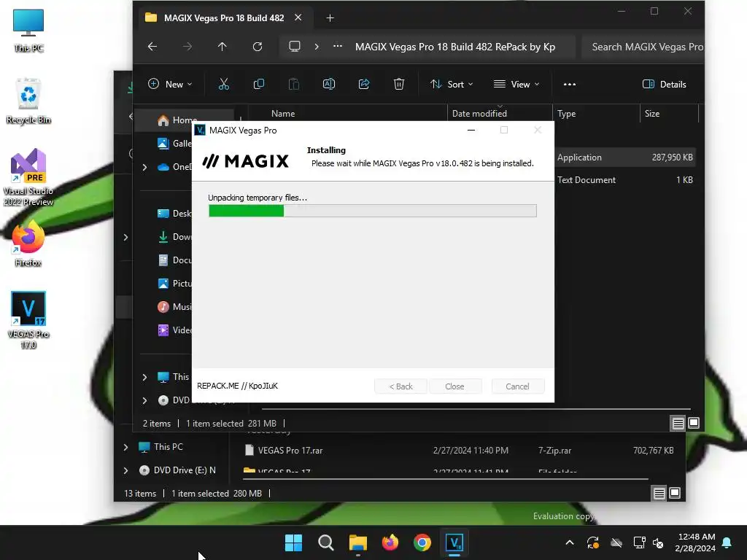The image size is (747, 560).
Task: Toggle the Details pane button
Action: (x=664, y=85)
